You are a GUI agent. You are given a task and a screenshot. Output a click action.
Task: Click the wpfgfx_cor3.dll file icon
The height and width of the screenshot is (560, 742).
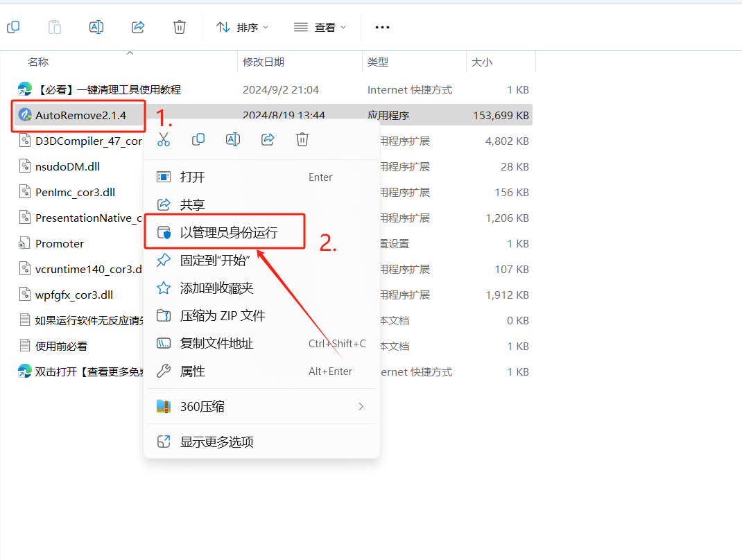pyautogui.click(x=24, y=294)
